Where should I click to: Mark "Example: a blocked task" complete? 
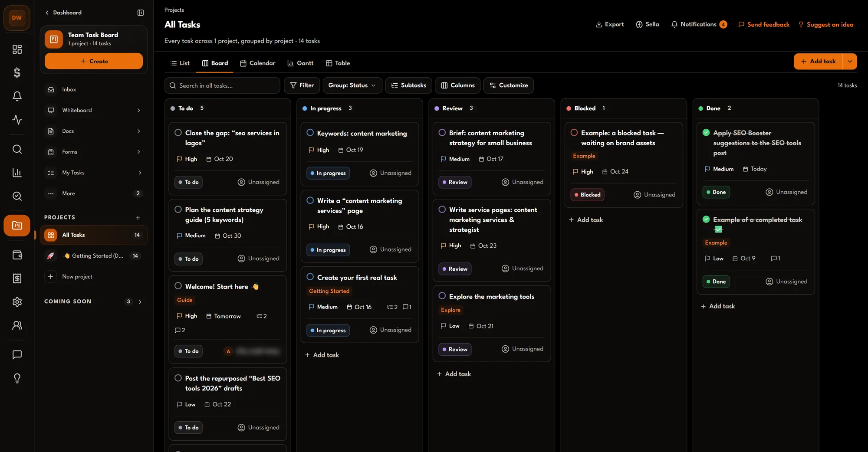tap(574, 133)
